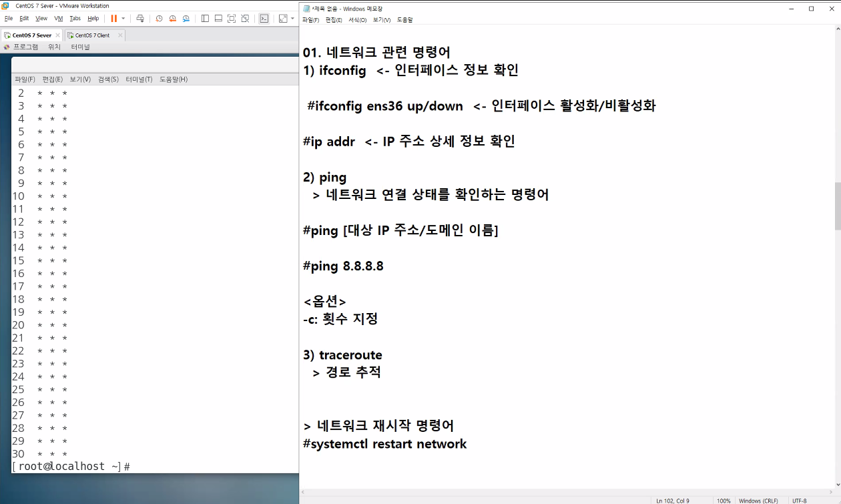Open VMware Tabs menu
The height and width of the screenshot is (504, 841).
click(75, 19)
